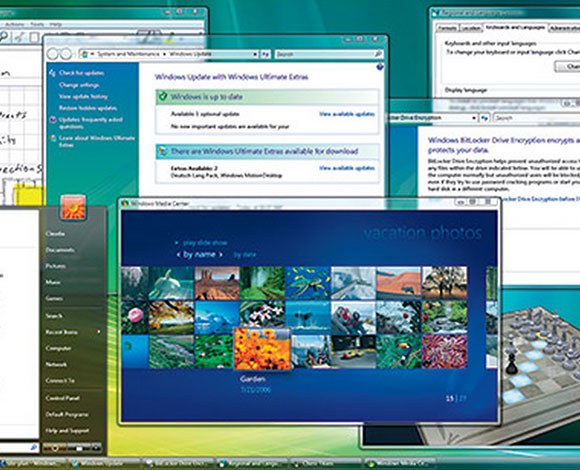The width and height of the screenshot is (580, 470).
Task: Click the user account picture on the Start menu
Action: click(x=73, y=207)
